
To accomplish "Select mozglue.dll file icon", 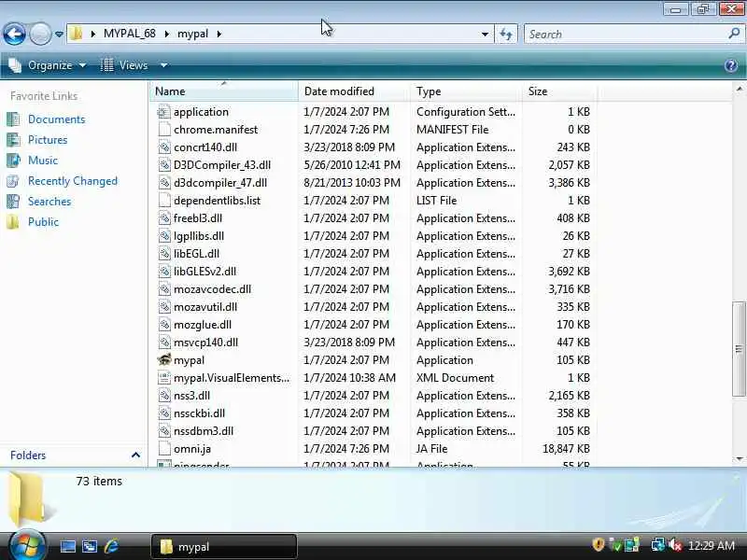I will coord(163,325).
